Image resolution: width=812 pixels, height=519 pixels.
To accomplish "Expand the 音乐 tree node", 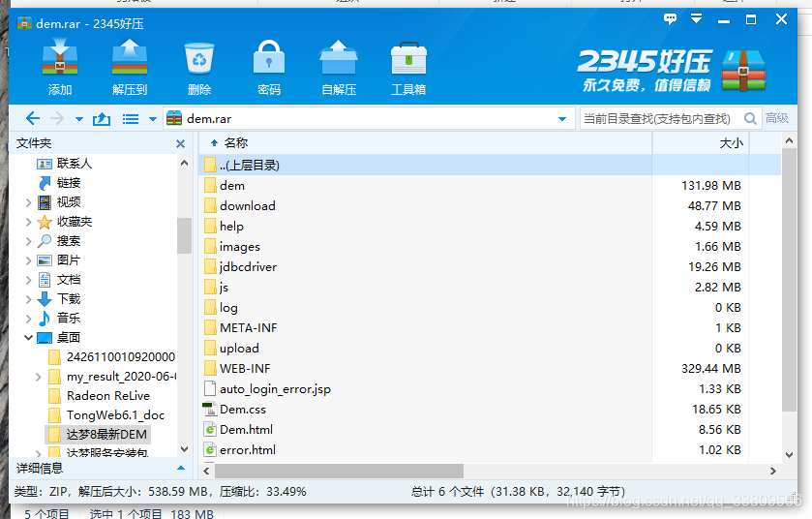I will pos(28,319).
